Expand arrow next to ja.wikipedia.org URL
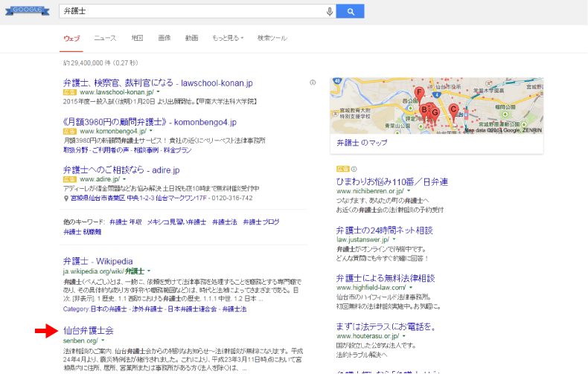 coord(150,271)
